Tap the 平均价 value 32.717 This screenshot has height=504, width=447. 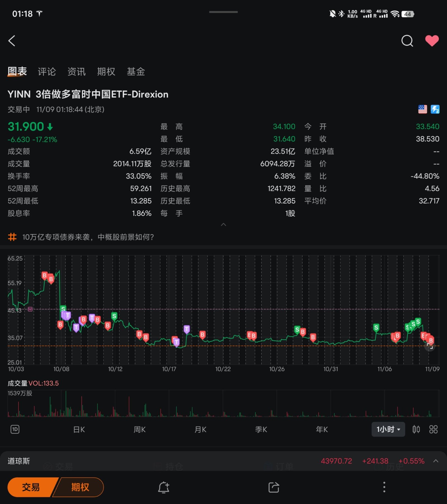(429, 201)
